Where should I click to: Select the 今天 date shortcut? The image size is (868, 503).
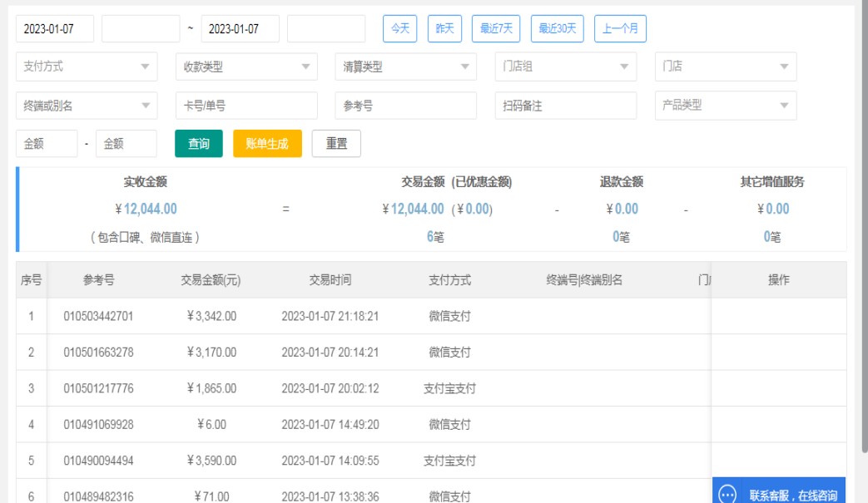click(x=399, y=29)
